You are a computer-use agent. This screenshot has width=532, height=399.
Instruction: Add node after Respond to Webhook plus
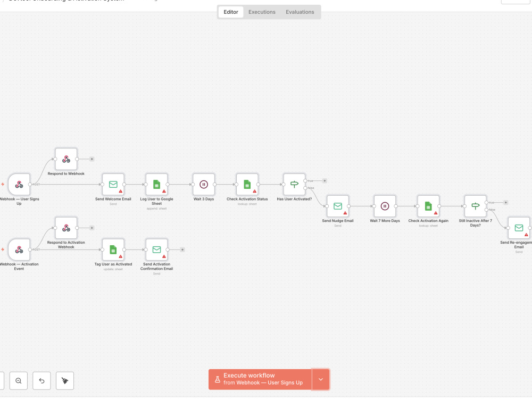92,159
